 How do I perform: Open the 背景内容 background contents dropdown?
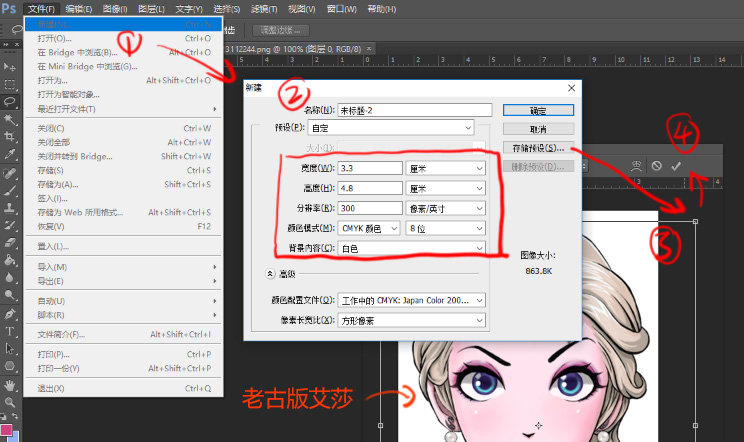[x=412, y=247]
